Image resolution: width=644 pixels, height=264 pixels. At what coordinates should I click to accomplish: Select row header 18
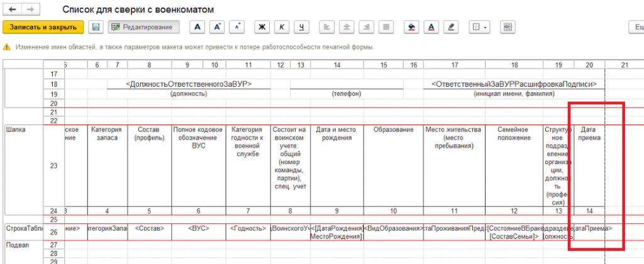(54, 84)
